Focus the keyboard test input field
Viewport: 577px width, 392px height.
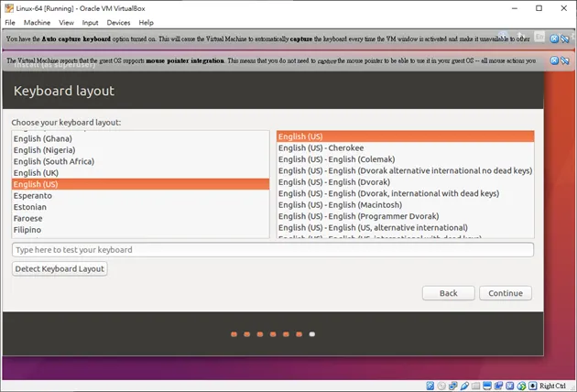click(273, 249)
